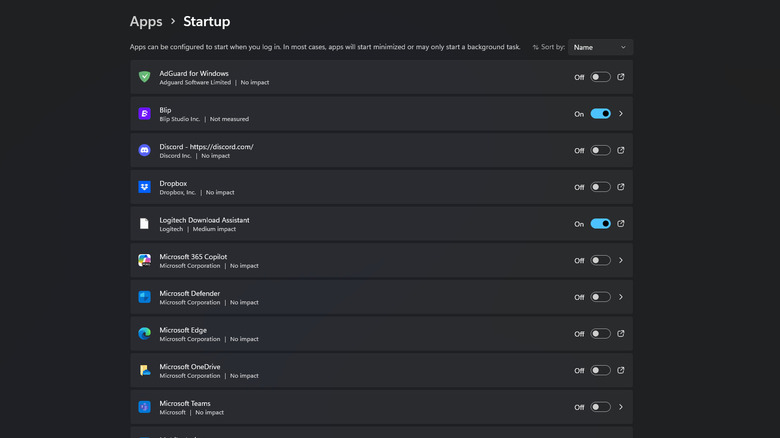Click the Discord app icon
Screen dimensions: 780x438
tap(145, 150)
